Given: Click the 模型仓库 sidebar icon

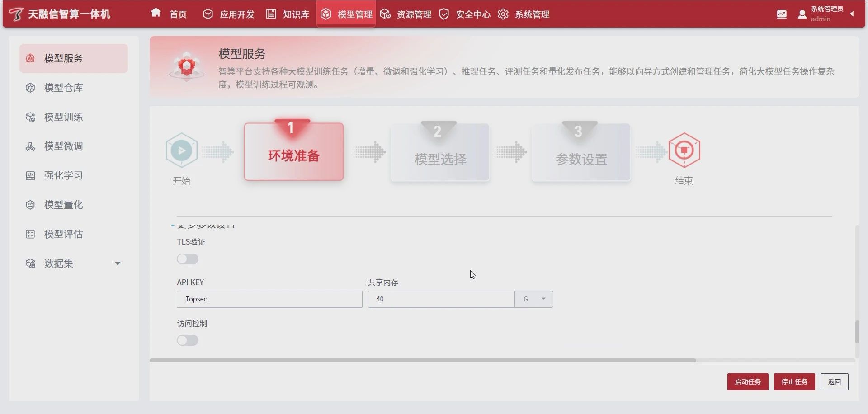Looking at the screenshot, I should click(x=30, y=88).
